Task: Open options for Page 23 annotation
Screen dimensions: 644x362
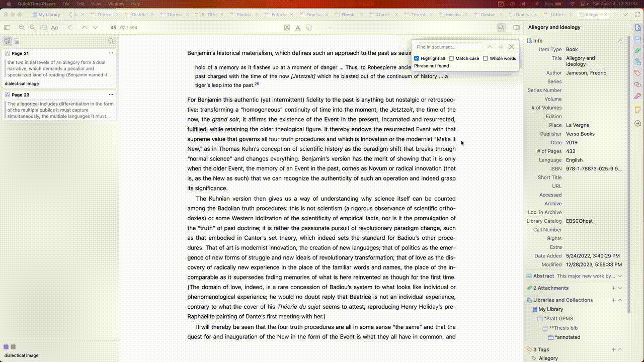Action: click(x=111, y=94)
